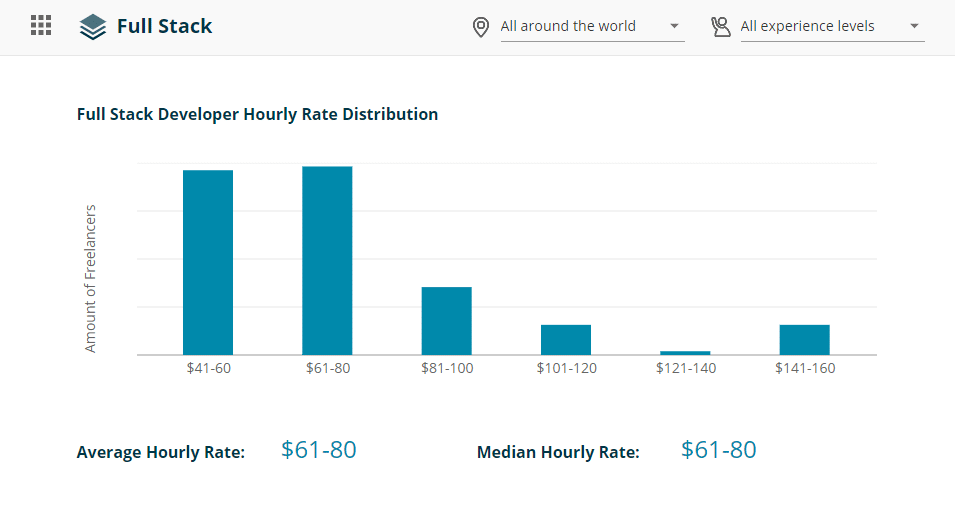Expand the location dropdown arrow
Image resolution: width=955 pixels, height=506 pixels.
click(x=673, y=26)
